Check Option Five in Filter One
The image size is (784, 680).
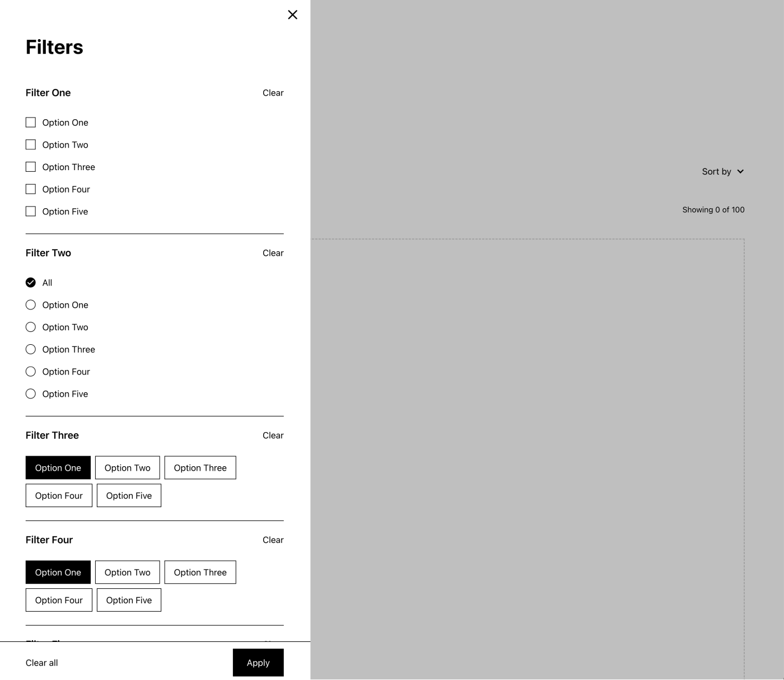[31, 212]
